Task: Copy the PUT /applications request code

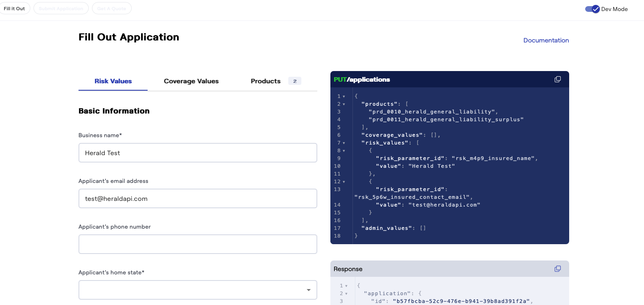Action: 557,79
